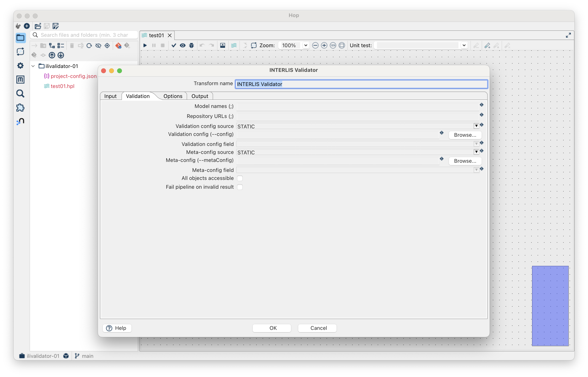Open Validation config source dropdown
The width and height of the screenshot is (588, 377).
click(x=476, y=126)
